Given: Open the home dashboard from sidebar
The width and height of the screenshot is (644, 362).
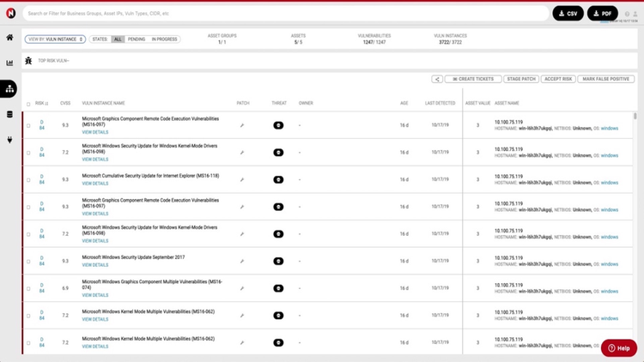Looking at the screenshot, I should pos(9,38).
